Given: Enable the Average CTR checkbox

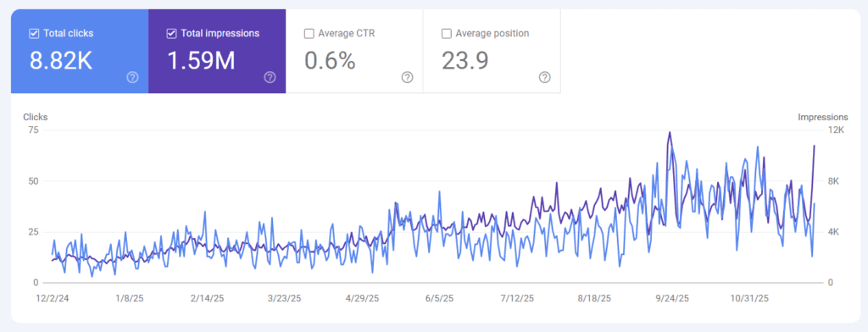Looking at the screenshot, I should (309, 34).
